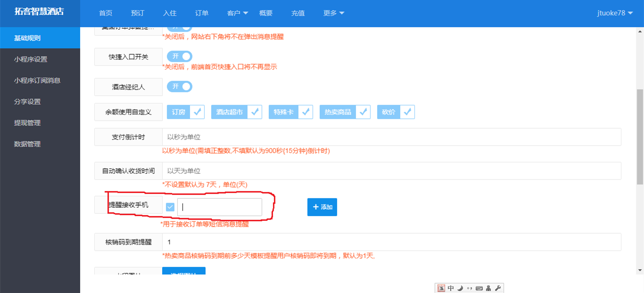The width and height of the screenshot is (644, 293).
Task: Open 订单 in top navigation
Action: (202, 13)
